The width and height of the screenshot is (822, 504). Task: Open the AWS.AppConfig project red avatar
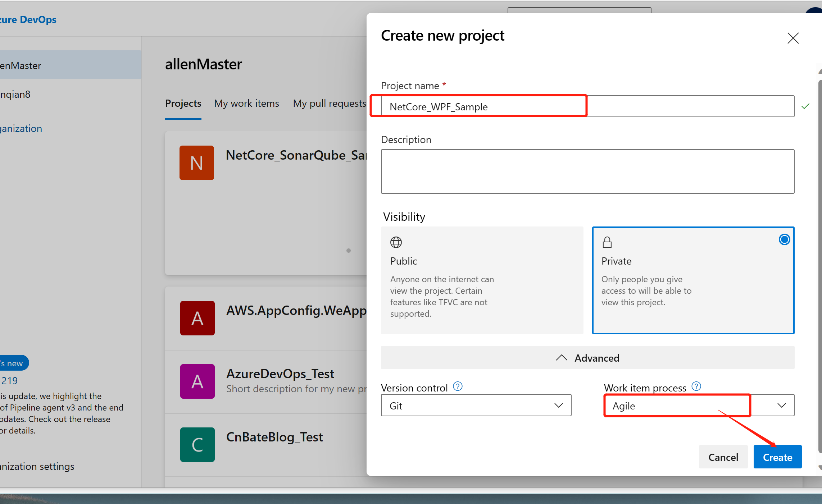click(197, 318)
